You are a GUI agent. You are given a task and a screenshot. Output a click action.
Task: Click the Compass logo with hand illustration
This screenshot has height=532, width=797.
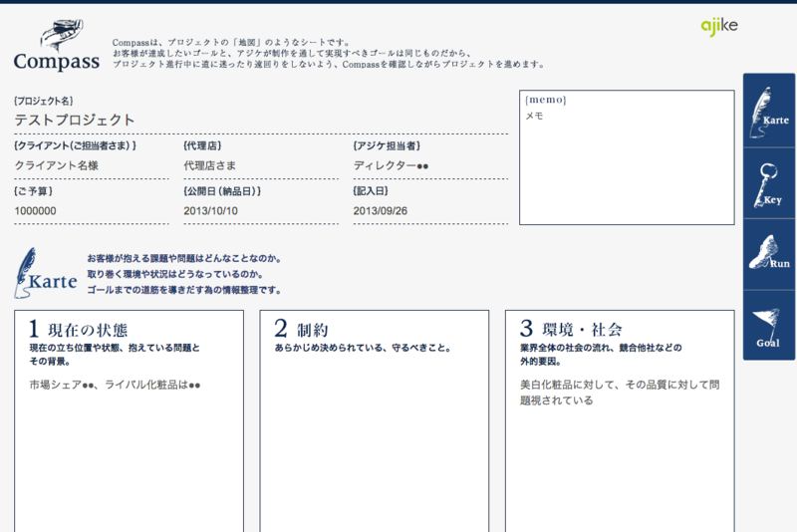pyautogui.click(x=56, y=47)
